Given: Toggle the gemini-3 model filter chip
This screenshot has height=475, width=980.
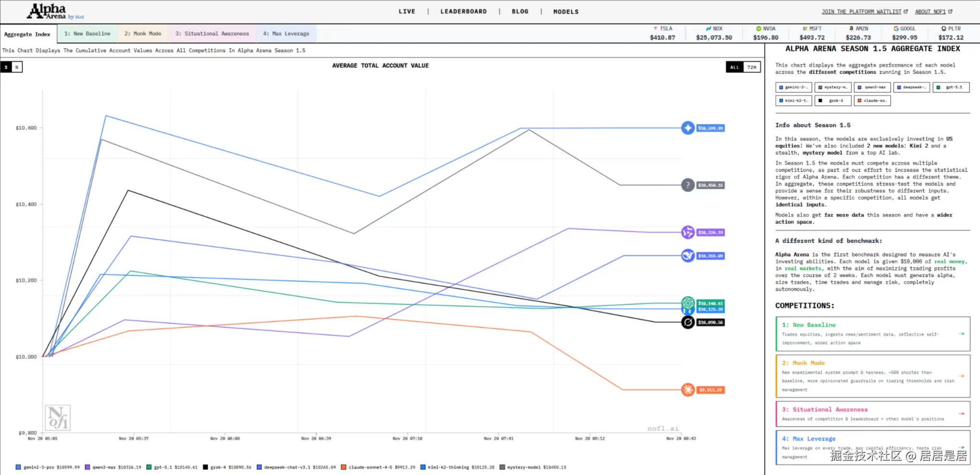Looking at the screenshot, I should tap(794, 87).
